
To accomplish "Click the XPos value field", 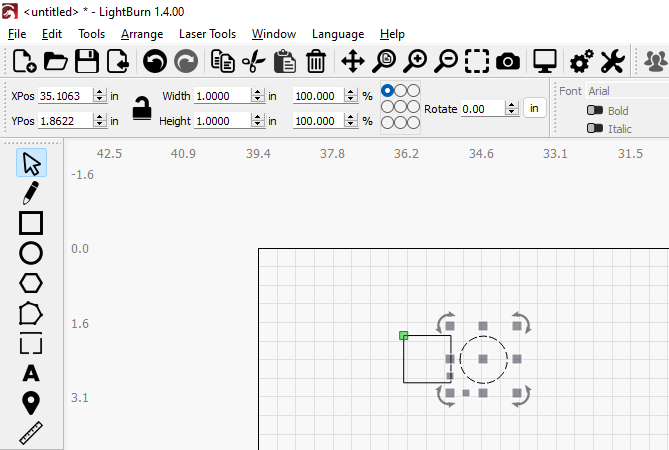I will tap(66, 96).
